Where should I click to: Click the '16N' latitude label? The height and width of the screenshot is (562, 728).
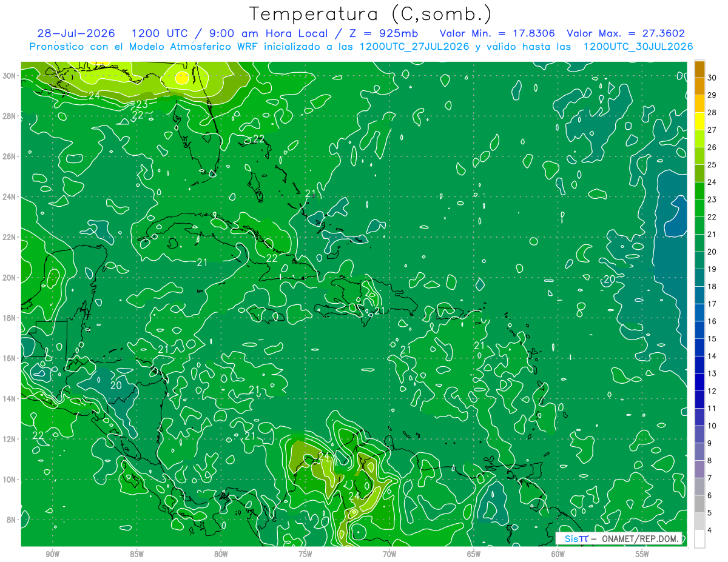coord(10,358)
